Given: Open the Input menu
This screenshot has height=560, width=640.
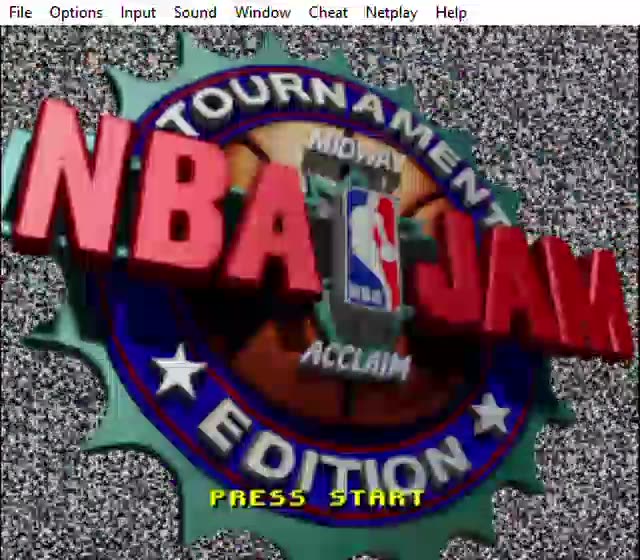Looking at the screenshot, I should coord(138,13).
